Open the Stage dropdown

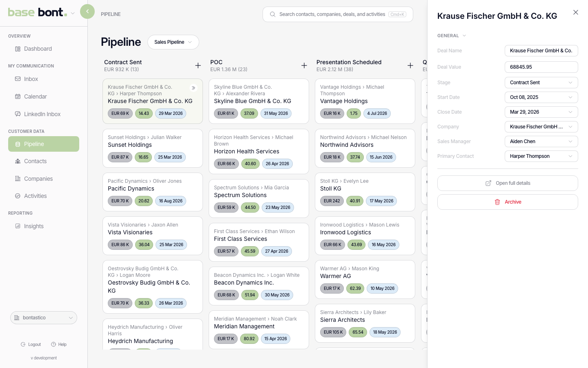(x=541, y=83)
